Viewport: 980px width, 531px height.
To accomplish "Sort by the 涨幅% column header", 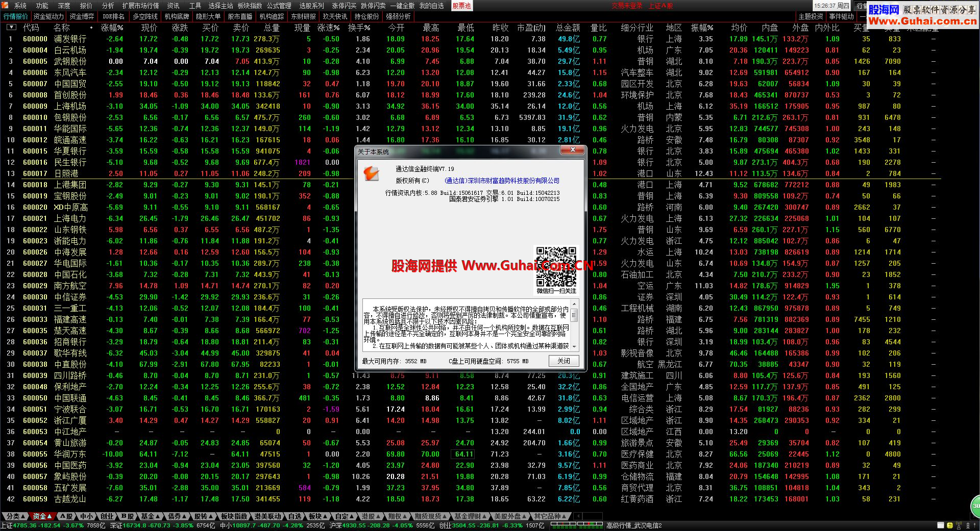I will [112, 28].
